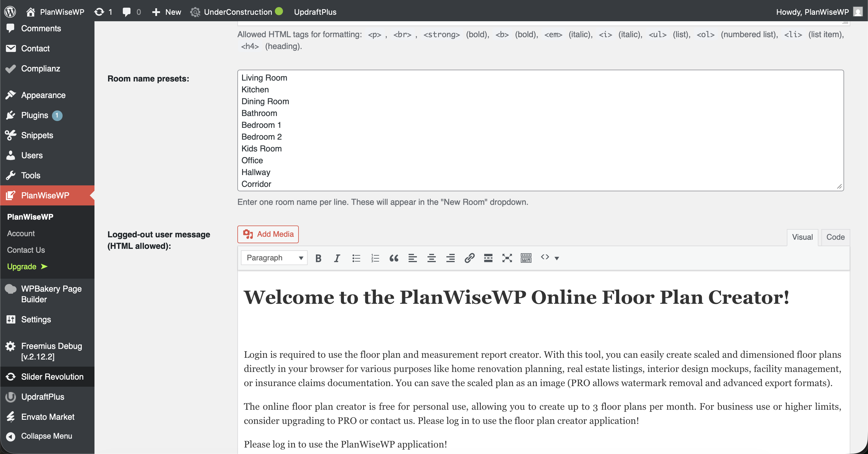Open the Paragraph format dropdown
The width and height of the screenshot is (868, 454).
click(x=274, y=258)
